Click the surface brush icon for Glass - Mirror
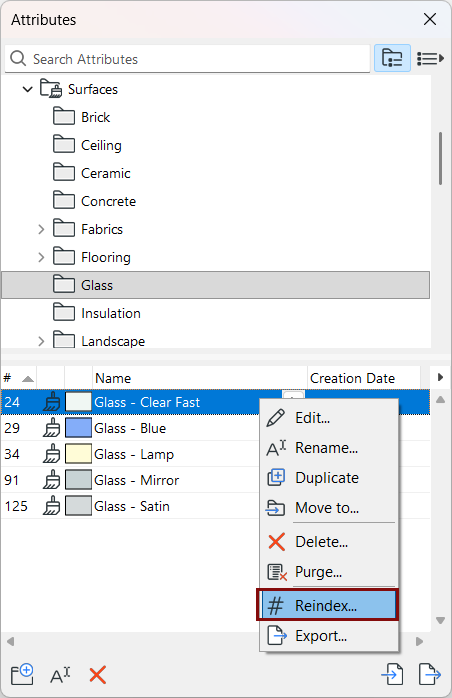Screen dimensions: 452x698 [52, 480]
